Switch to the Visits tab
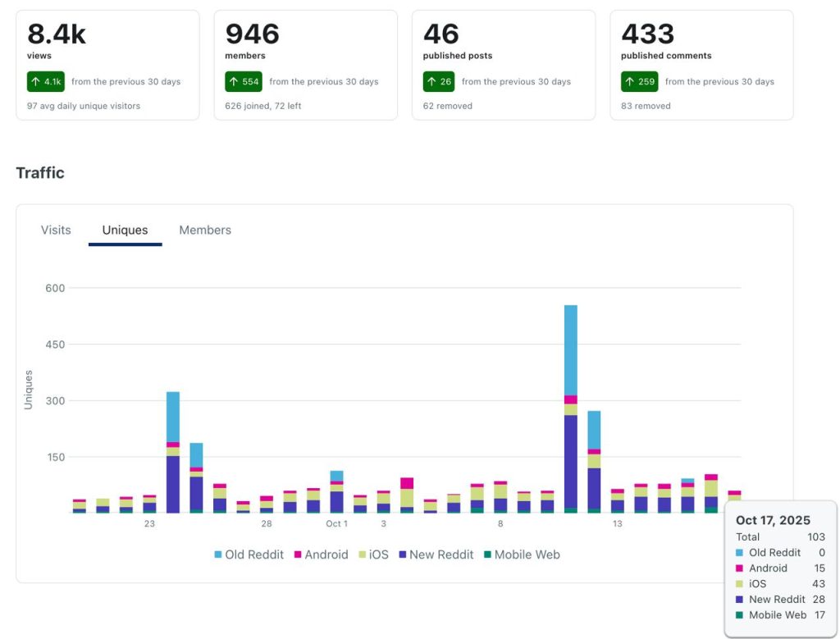 [56, 230]
